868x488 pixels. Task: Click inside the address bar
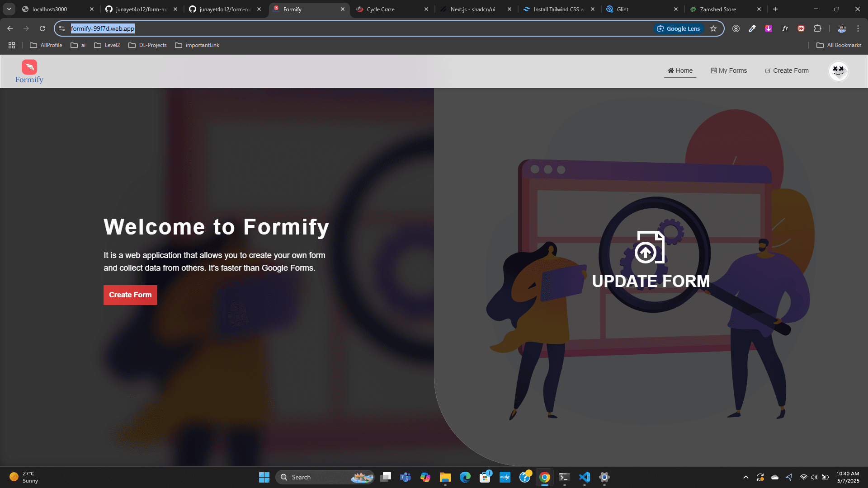[181, 28]
